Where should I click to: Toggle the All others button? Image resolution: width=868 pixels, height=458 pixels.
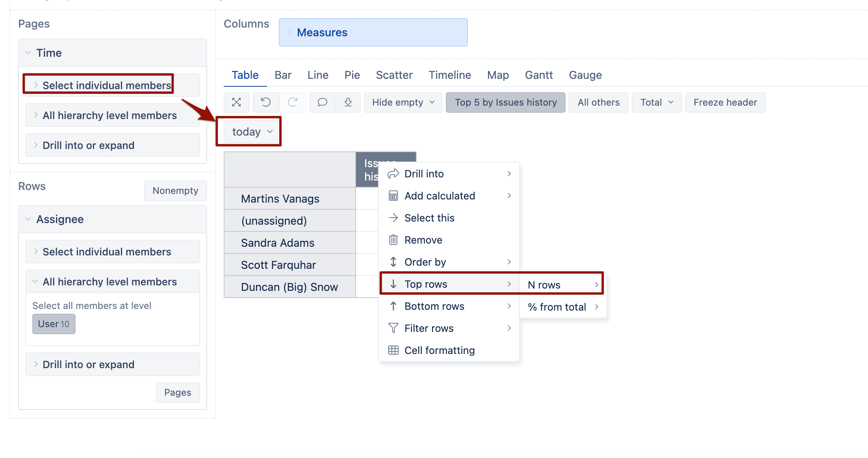(x=598, y=102)
